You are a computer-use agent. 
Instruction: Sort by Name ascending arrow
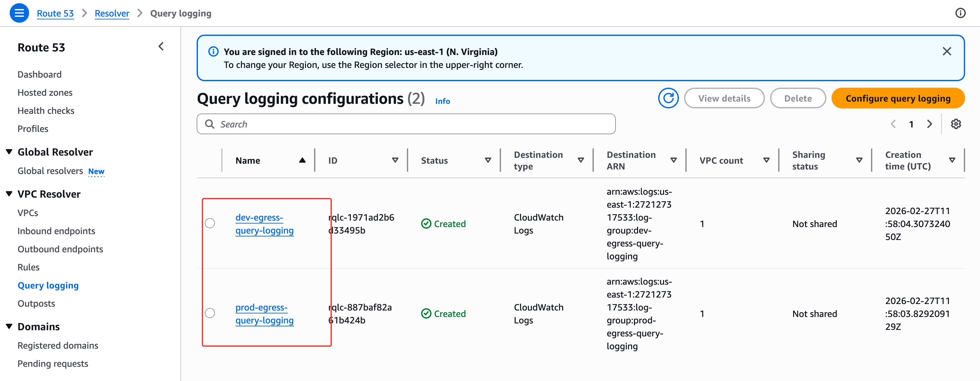click(302, 160)
